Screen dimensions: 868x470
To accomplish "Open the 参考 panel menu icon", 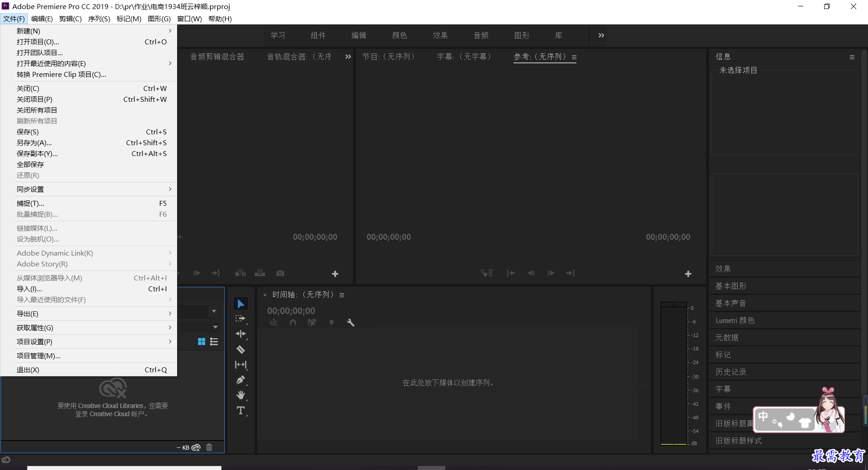I will [x=574, y=57].
